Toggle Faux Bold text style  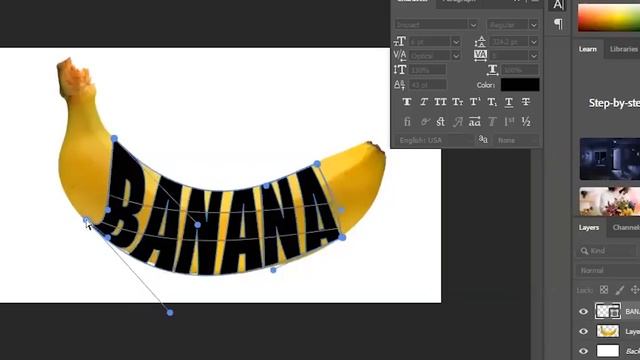coord(407,102)
